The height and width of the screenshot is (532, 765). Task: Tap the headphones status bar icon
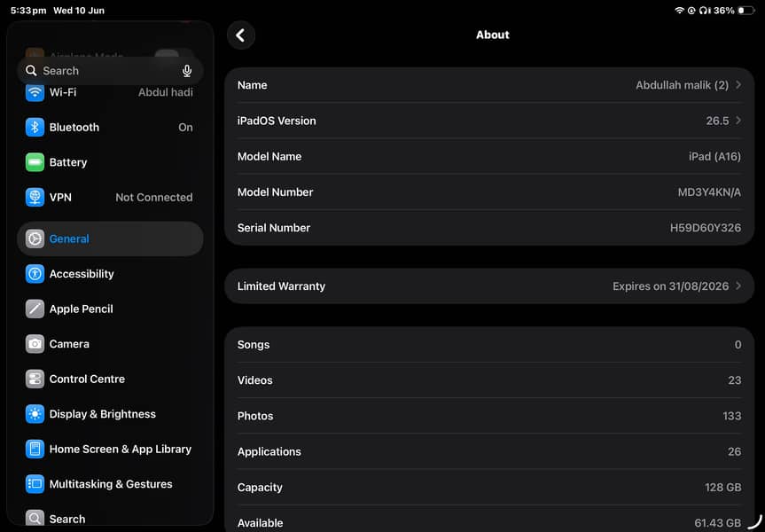705,11
